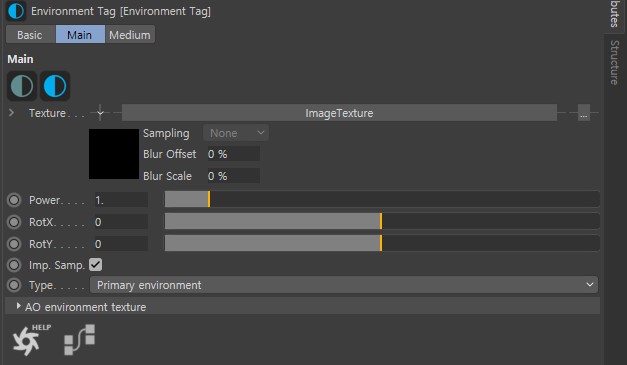The width and height of the screenshot is (627, 365).
Task: Toggle the RotY keyframe circle
Action: 14,244
